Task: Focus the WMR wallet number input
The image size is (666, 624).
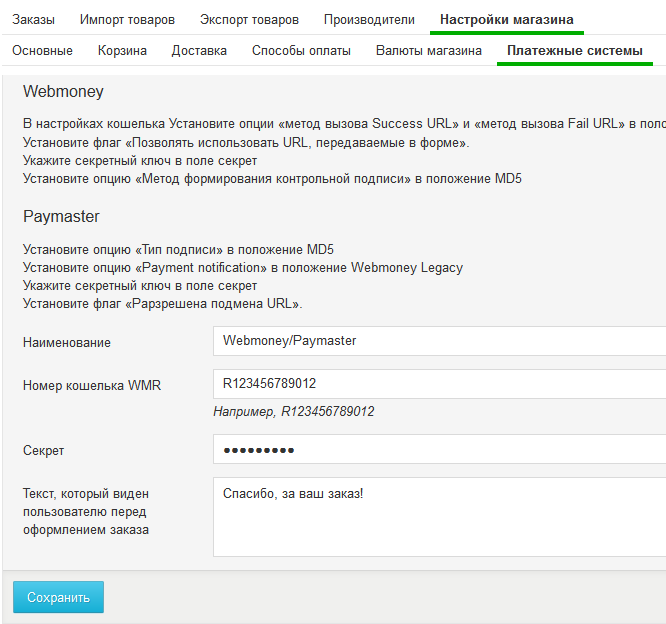Action: pos(440,384)
